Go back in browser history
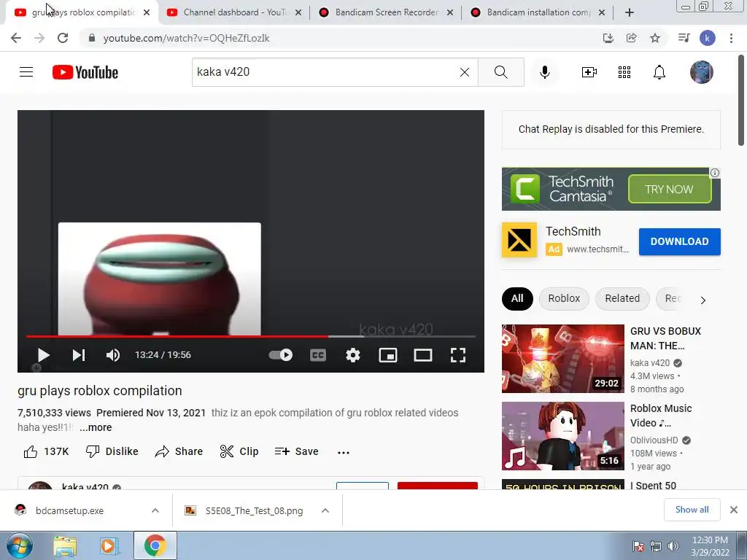747x560 pixels. point(16,38)
